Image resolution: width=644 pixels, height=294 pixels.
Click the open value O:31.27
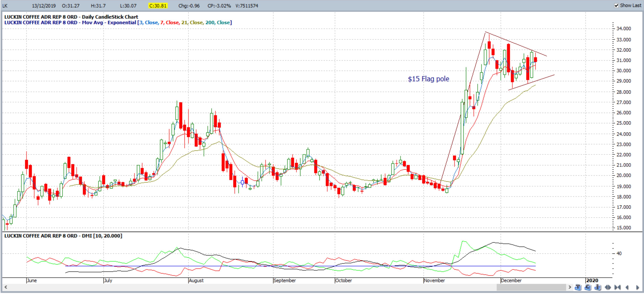pos(71,6)
